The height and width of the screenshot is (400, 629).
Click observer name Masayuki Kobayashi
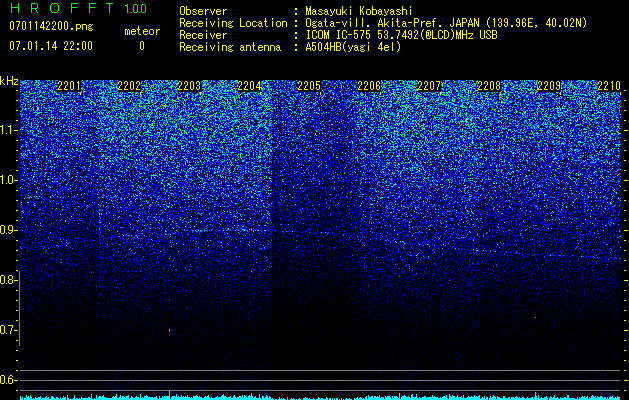coord(359,11)
